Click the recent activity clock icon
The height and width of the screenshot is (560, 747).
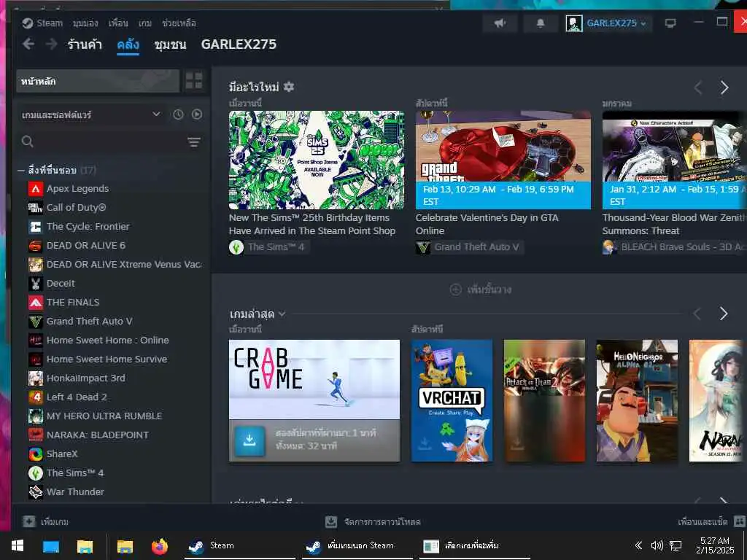[178, 114]
